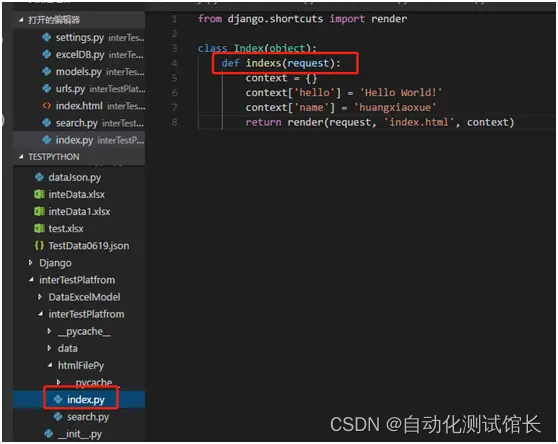Collapse the outer interTestPlatfrom folder

pos(31,280)
